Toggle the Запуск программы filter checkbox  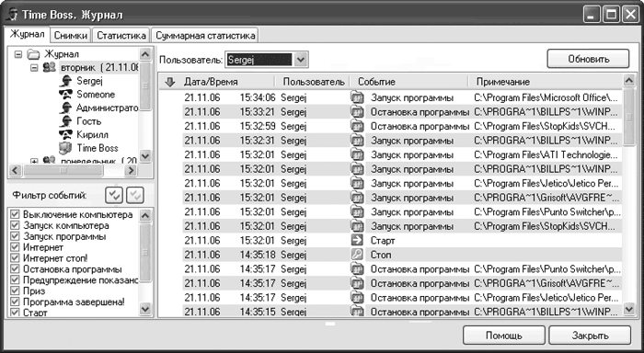(15, 236)
